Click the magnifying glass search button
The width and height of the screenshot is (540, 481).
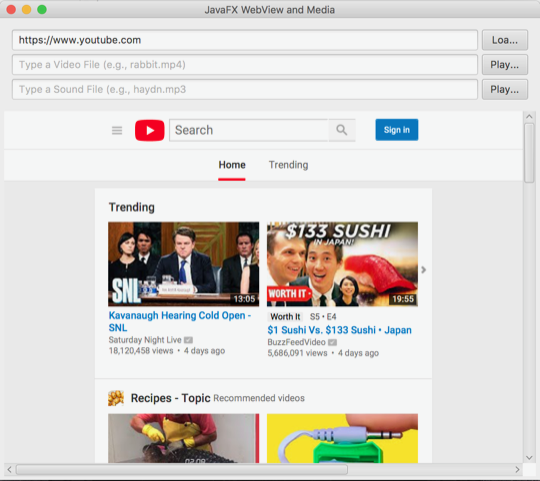click(x=342, y=130)
